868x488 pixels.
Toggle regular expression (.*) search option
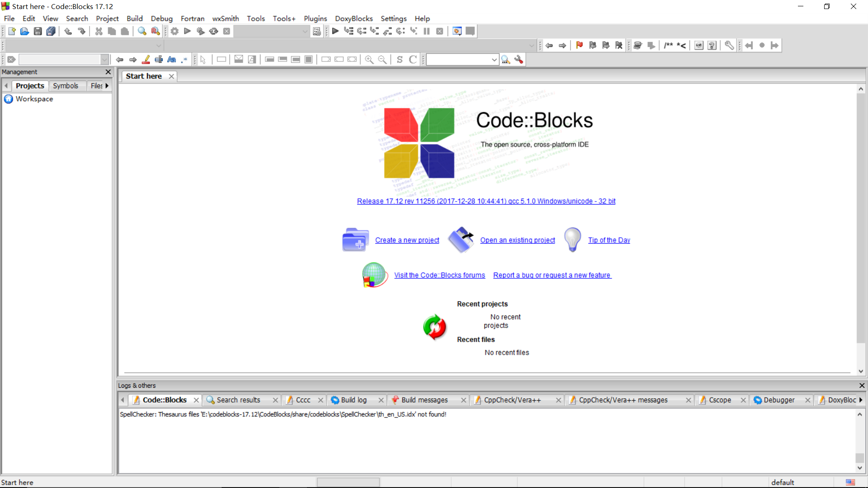[x=184, y=60]
